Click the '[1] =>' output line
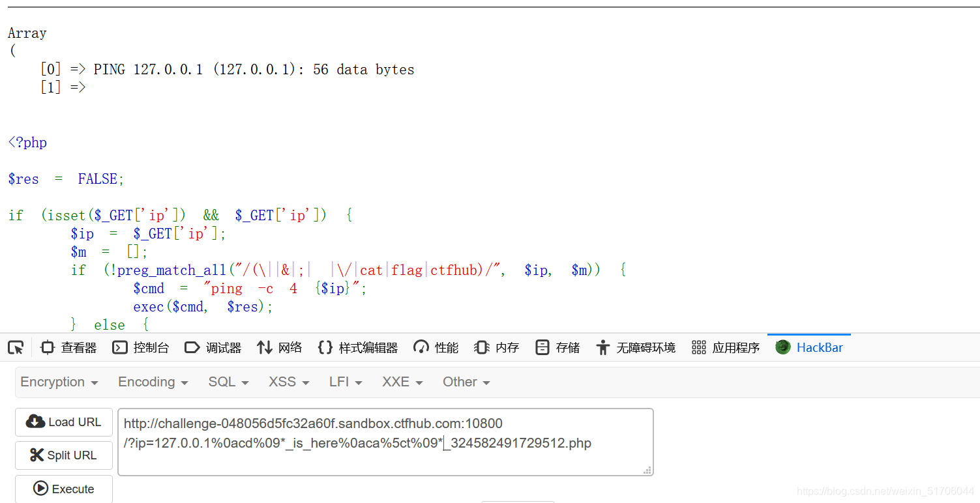 pyautogui.click(x=63, y=88)
